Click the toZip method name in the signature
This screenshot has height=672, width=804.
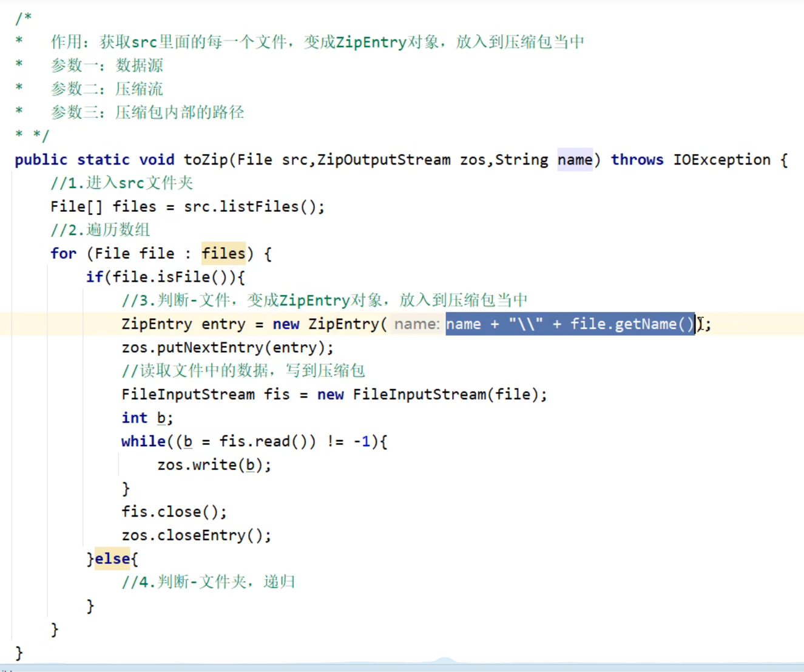[x=206, y=160]
